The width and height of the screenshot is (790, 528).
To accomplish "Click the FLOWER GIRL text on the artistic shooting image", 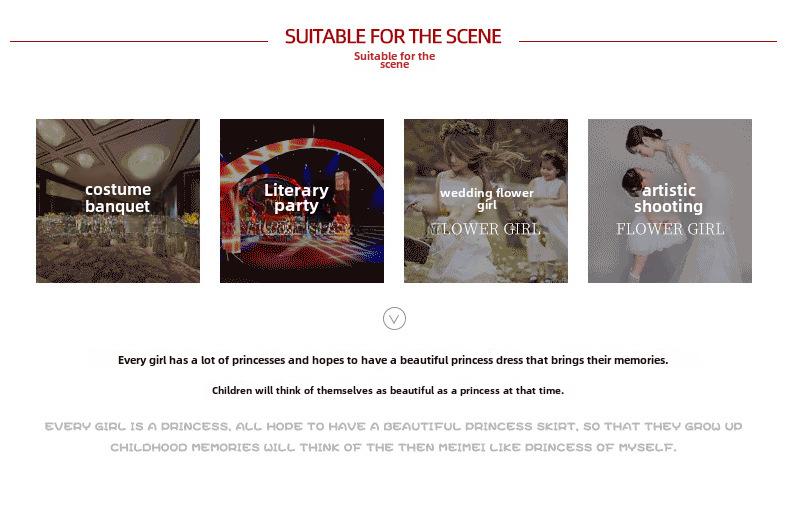I will tap(670, 229).
